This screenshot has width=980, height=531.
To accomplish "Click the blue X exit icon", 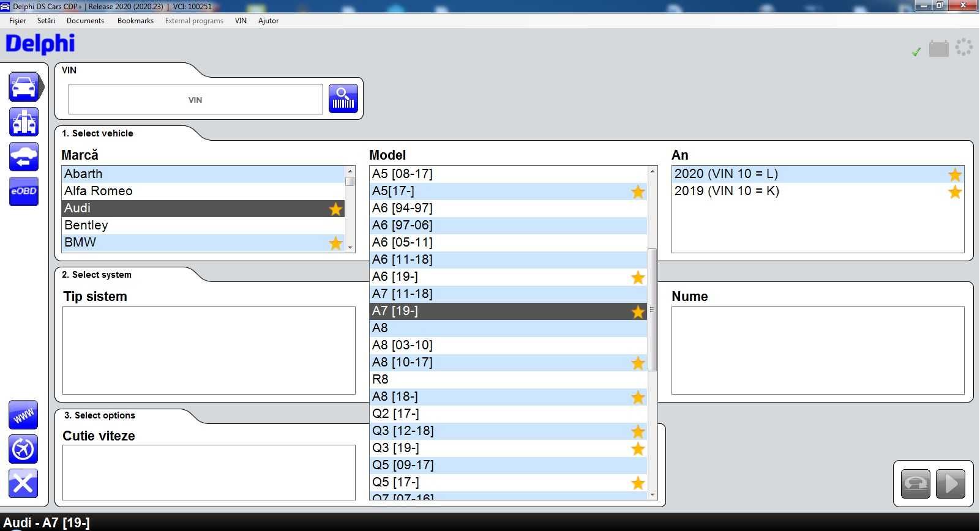I will pyautogui.click(x=23, y=484).
